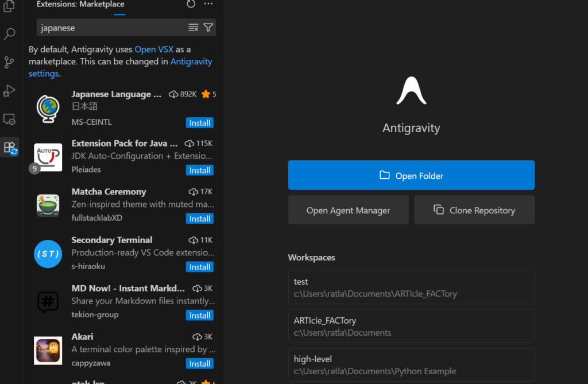The height and width of the screenshot is (384, 588).
Task: Click the Open Folder button
Action: [x=411, y=175]
